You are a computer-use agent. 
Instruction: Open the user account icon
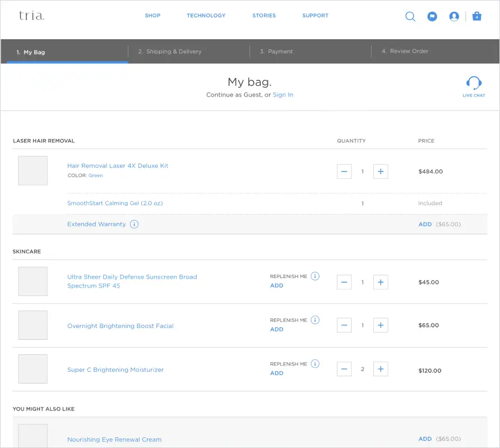tap(454, 16)
